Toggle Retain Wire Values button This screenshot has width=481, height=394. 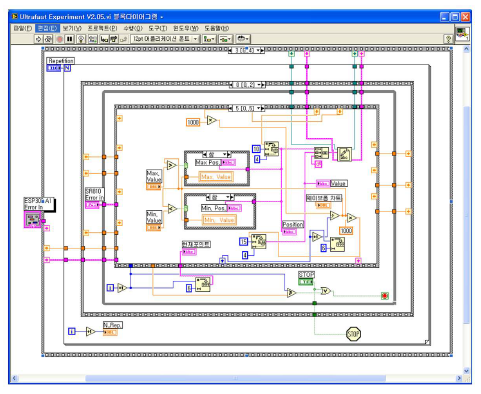pos(92,39)
